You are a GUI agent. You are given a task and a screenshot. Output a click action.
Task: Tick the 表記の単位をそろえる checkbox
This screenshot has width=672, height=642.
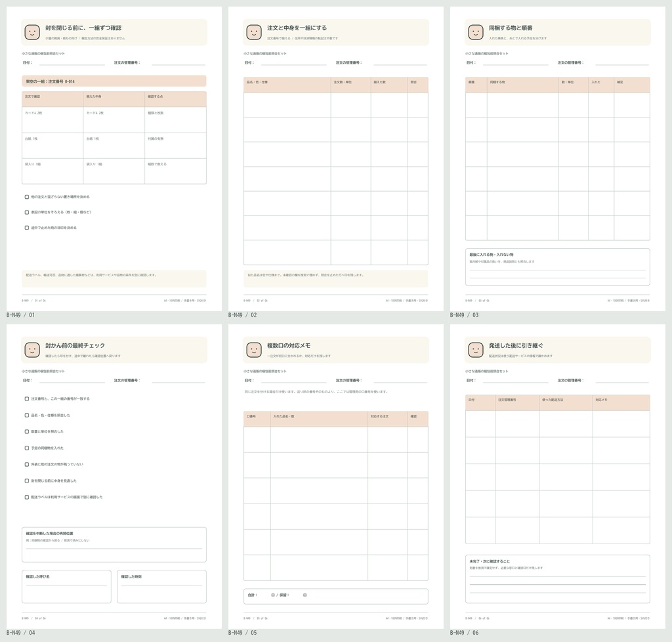point(26,213)
